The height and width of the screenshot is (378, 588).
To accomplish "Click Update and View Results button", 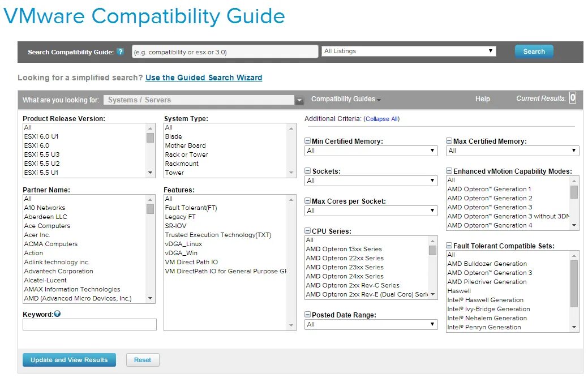I will (x=69, y=360).
